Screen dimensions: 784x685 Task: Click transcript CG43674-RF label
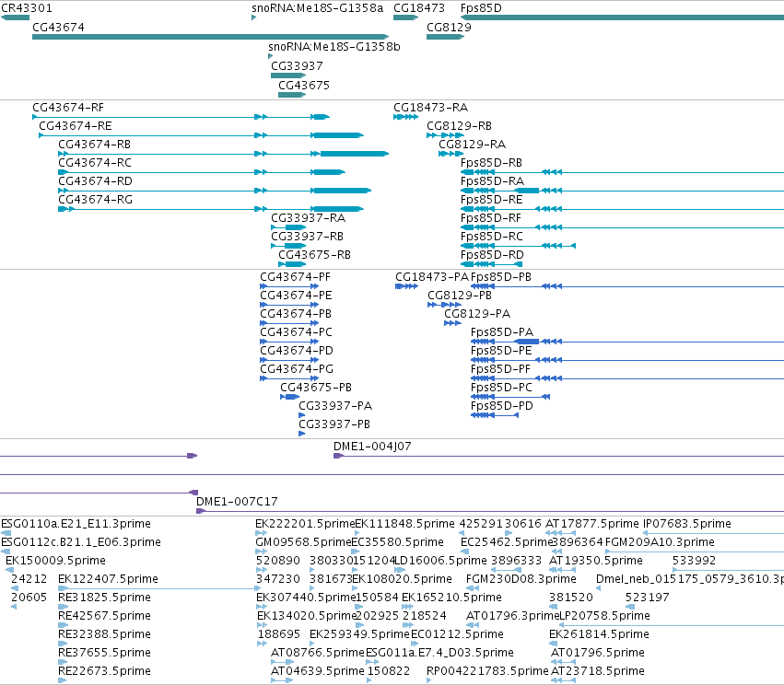pyautogui.click(x=68, y=108)
